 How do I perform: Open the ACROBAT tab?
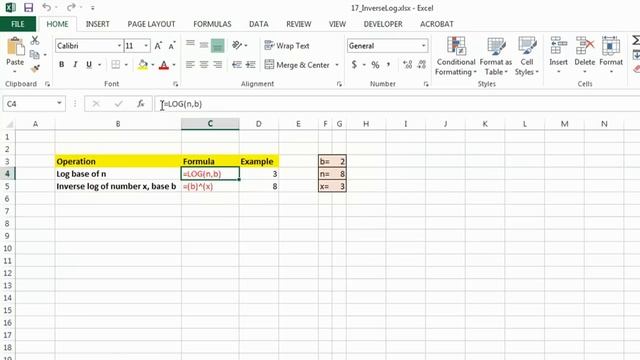[437, 24]
